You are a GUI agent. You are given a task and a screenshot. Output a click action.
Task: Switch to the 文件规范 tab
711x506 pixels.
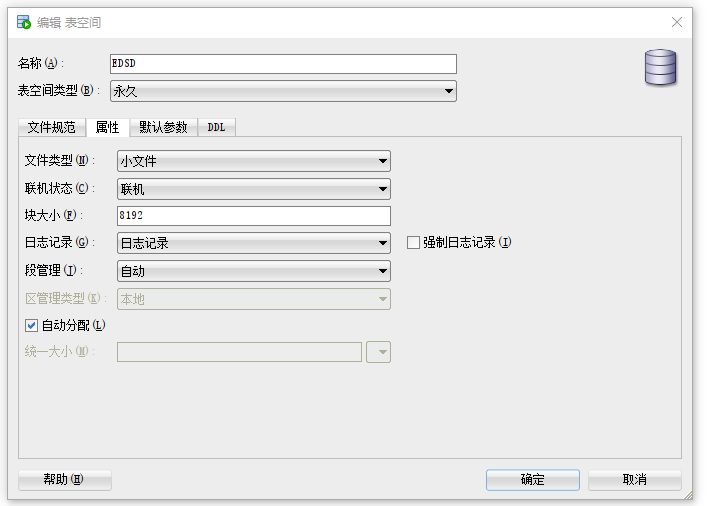point(51,127)
